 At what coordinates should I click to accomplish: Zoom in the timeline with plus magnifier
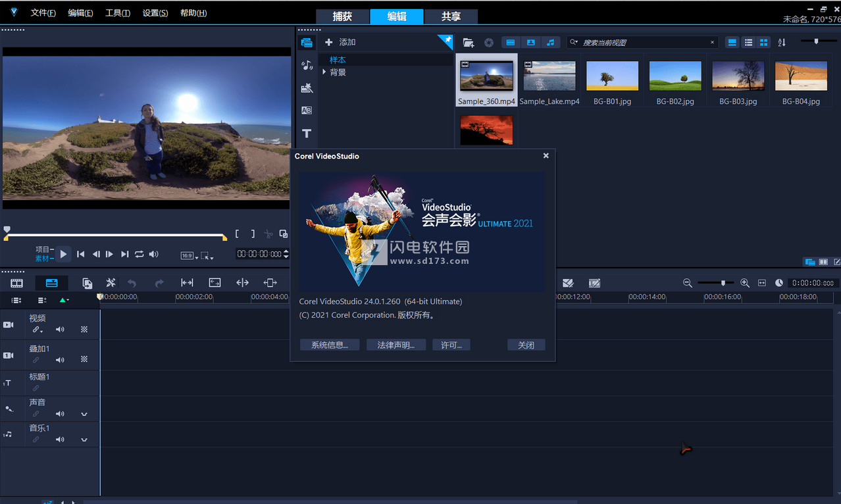click(x=745, y=283)
